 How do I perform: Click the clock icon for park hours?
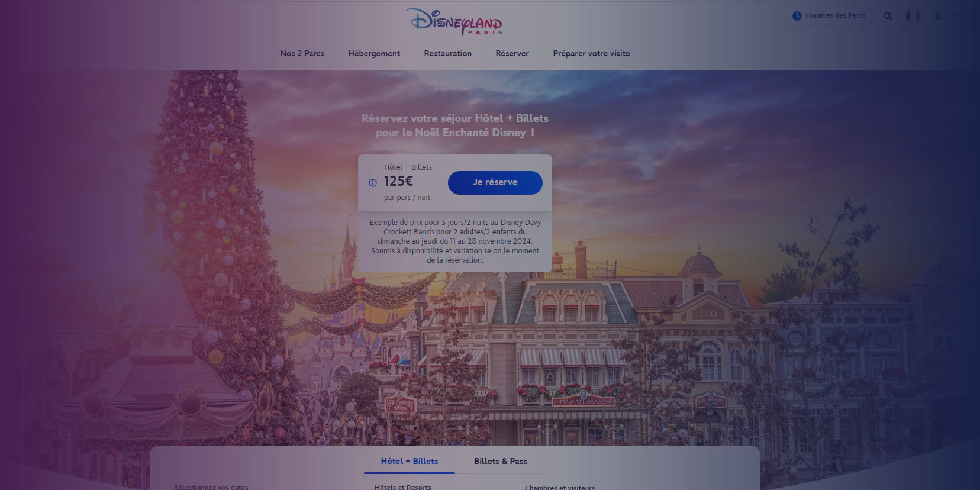(797, 16)
